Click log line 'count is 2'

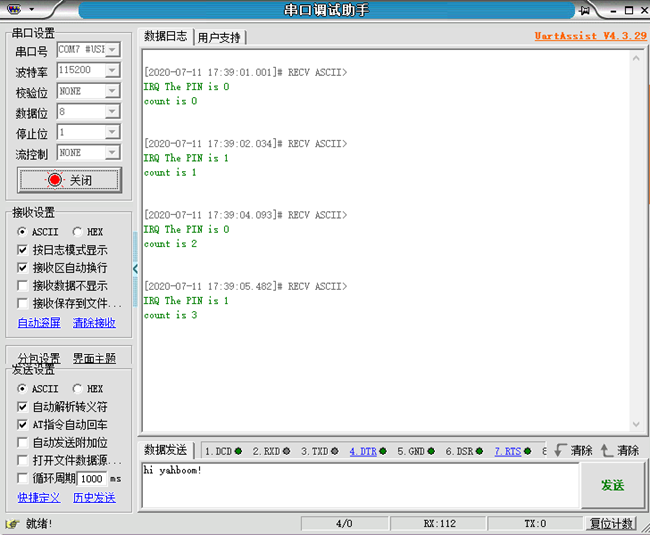(x=170, y=244)
